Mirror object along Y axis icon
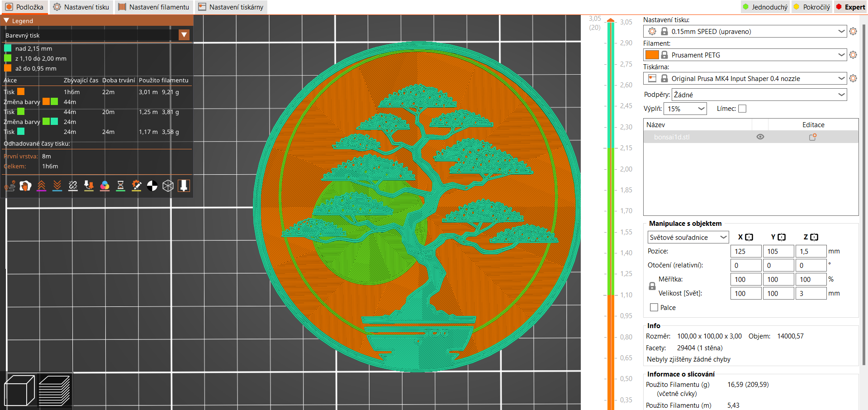 (x=782, y=237)
